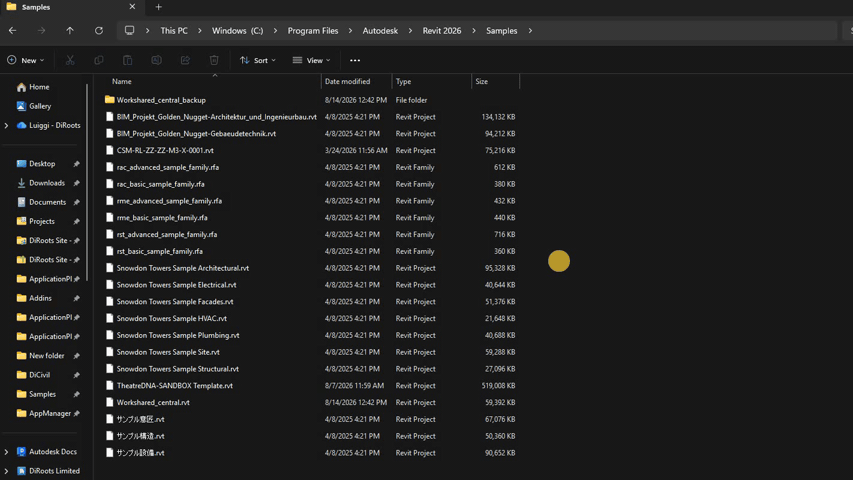Click chevron after Samples in address bar
The height and width of the screenshot is (480, 853).
(x=530, y=31)
